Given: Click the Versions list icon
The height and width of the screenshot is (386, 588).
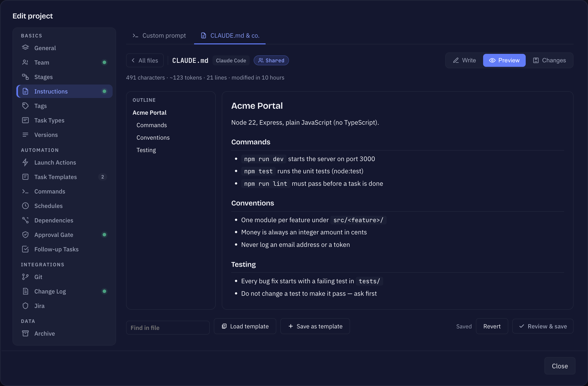Looking at the screenshot, I should [25, 134].
